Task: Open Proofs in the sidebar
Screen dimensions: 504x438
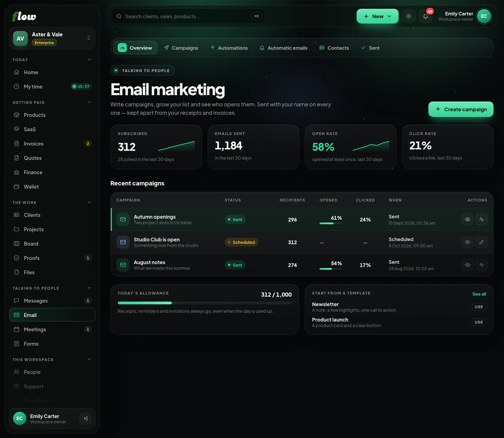Action: [x=52, y=258]
